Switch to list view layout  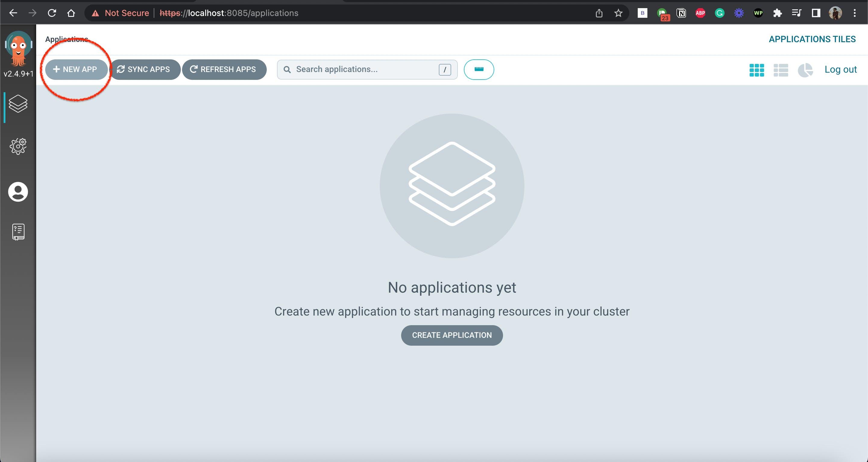[780, 70]
